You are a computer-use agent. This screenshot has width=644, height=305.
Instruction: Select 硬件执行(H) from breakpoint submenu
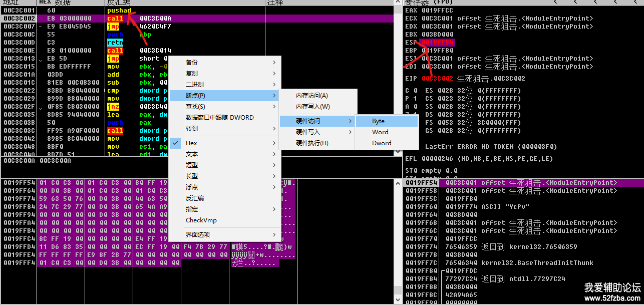(x=311, y=143)
